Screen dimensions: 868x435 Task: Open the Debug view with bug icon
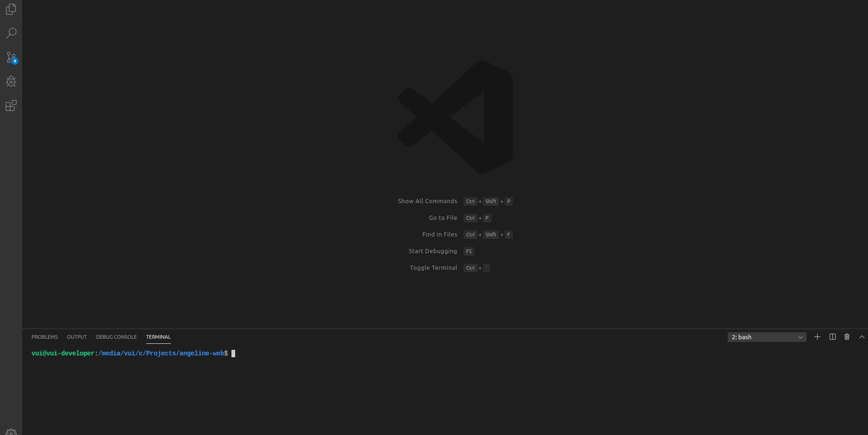tap(11, 81)
